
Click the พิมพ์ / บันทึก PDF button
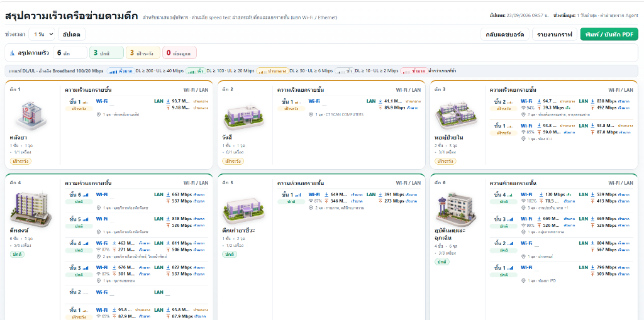click(x=609, y=35)
